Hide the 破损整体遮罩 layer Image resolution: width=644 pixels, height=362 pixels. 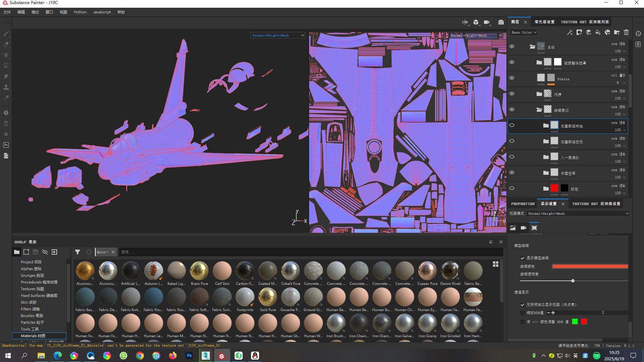click(512, 62)
